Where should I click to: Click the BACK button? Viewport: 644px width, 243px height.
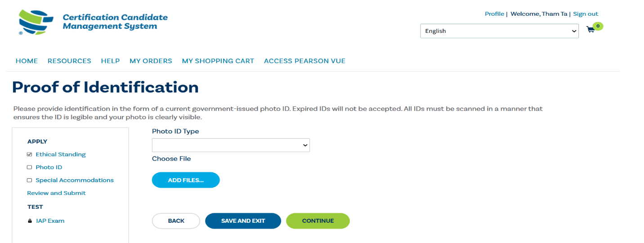click(176, 221)
